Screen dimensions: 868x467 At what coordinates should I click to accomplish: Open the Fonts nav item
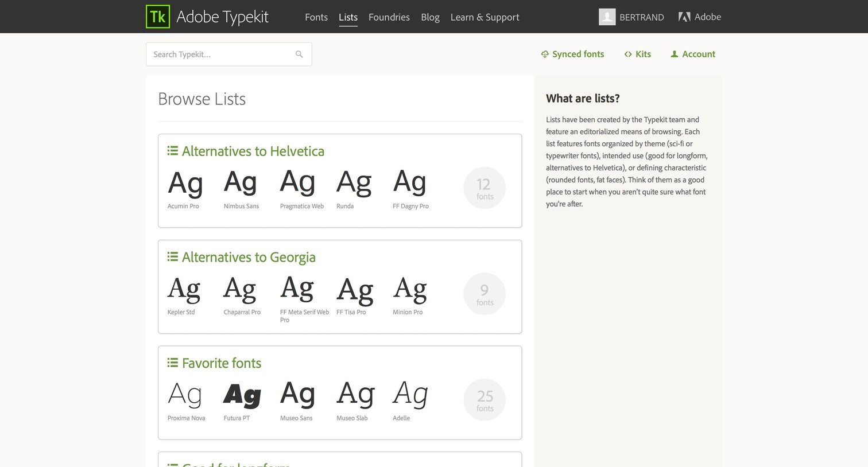point(316,17)
